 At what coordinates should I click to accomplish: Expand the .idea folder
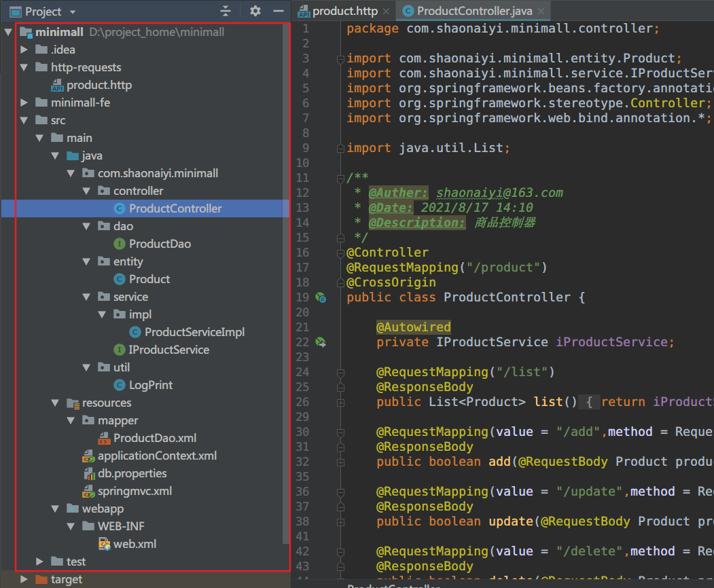24,50
